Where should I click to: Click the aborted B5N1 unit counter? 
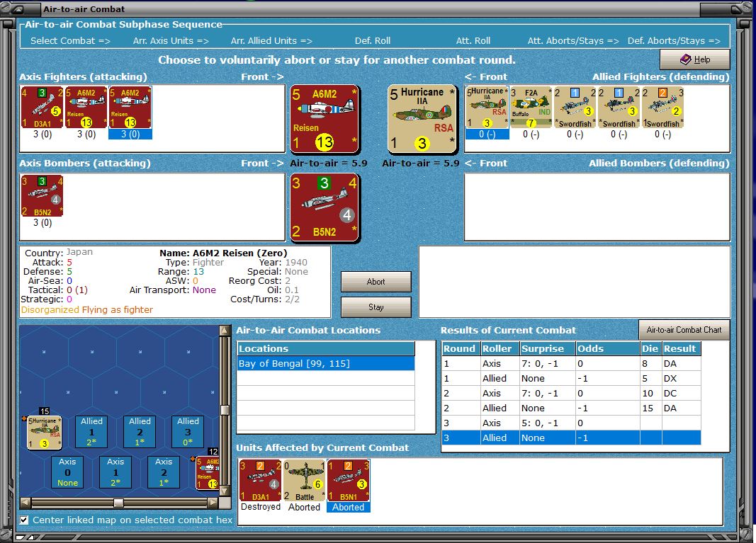(348, 481)
